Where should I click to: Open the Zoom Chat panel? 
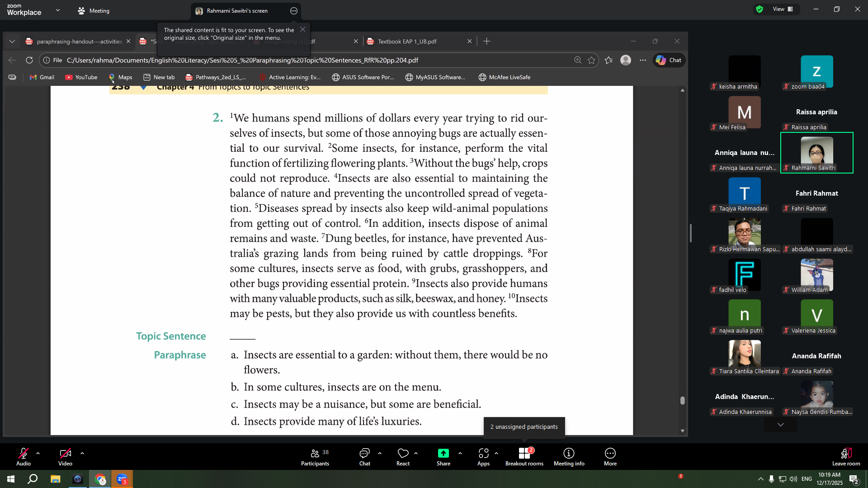pos(364,456)
